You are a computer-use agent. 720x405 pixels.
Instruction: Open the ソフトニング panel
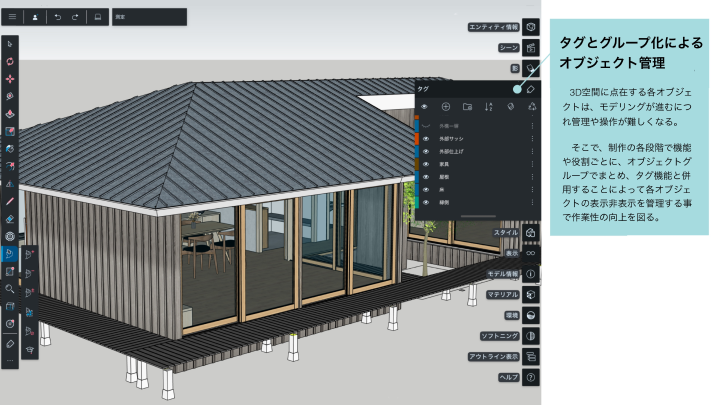531,336
